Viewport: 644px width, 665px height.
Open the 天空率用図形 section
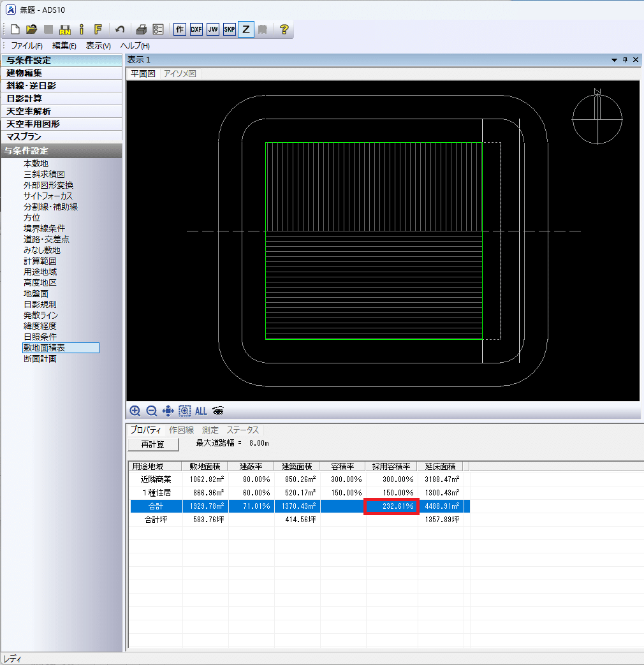(x=61, y=124)
